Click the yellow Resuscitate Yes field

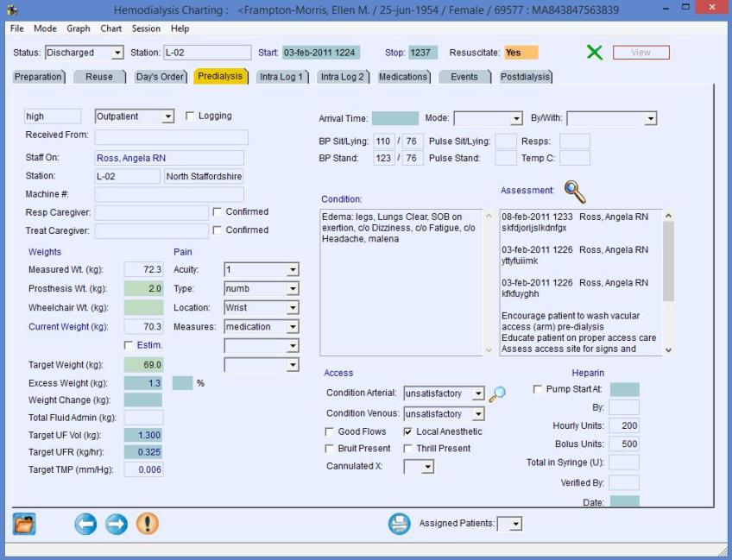click(x=521, y=53)
